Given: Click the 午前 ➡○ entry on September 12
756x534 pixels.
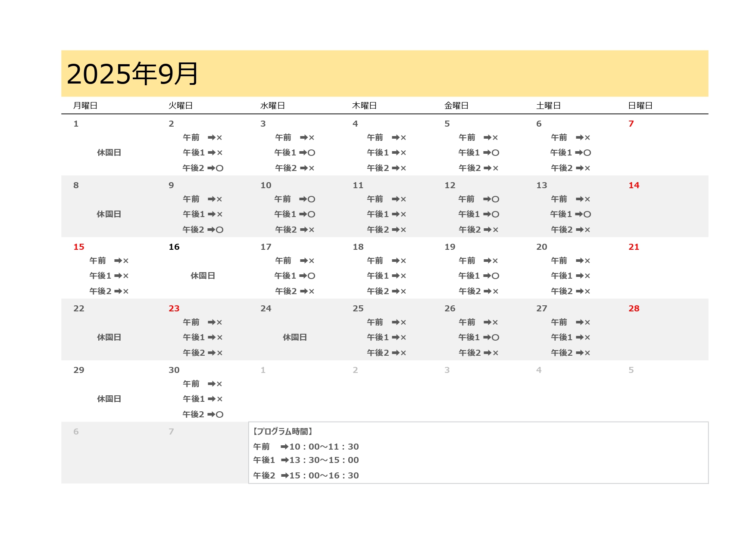Looking at the screenshot, I should pos(479,199).
